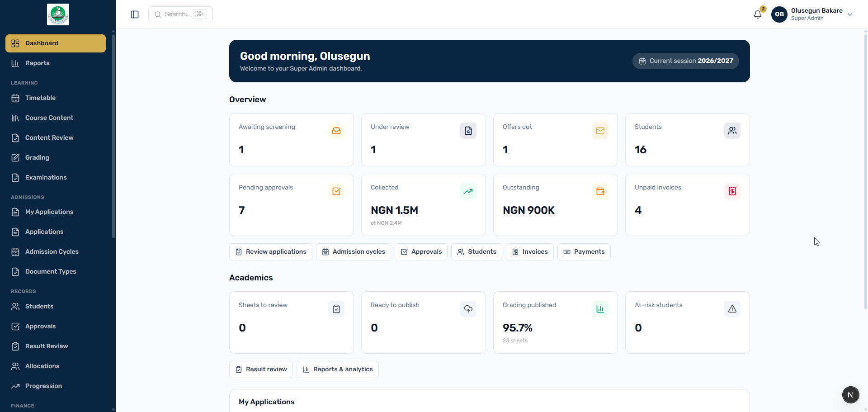
Task: Open Content Review in sidebar
Action: click(x=56, y=138)
